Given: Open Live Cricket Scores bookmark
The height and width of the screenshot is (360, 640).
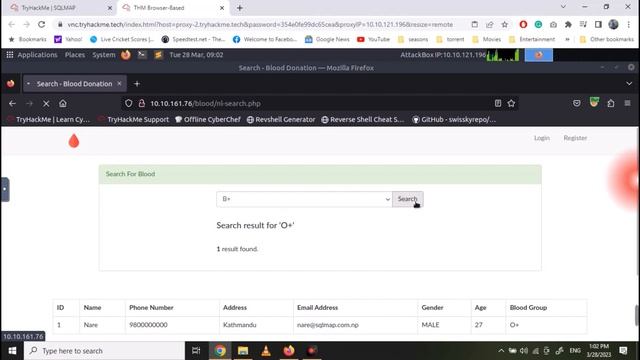Looking at the screenshot, I should pos(122,39).
